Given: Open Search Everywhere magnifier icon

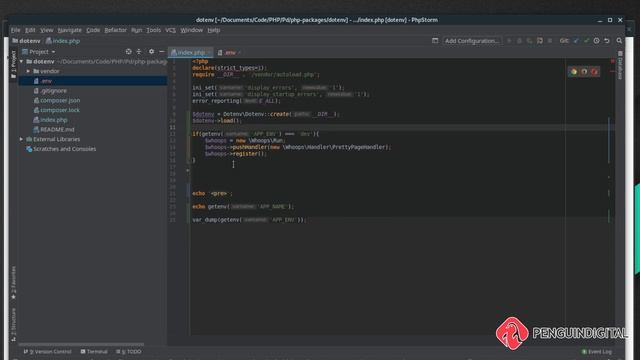Looking at the screenshot, I should tap(619, 41).
